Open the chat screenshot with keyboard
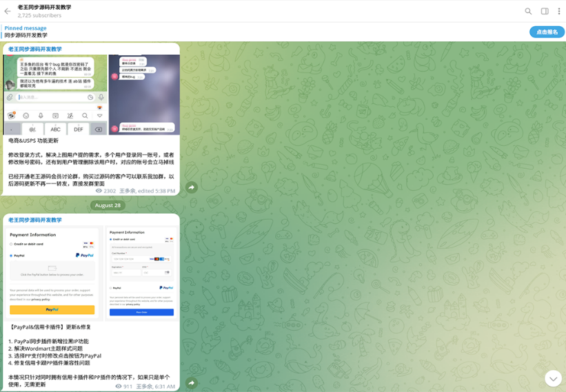Image resolution: width=566 pixels, height=392 pixels. click(55, 94)
